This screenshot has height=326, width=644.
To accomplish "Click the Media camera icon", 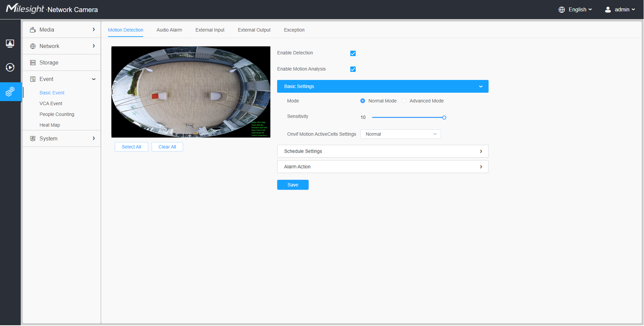I will coord(33,30).
